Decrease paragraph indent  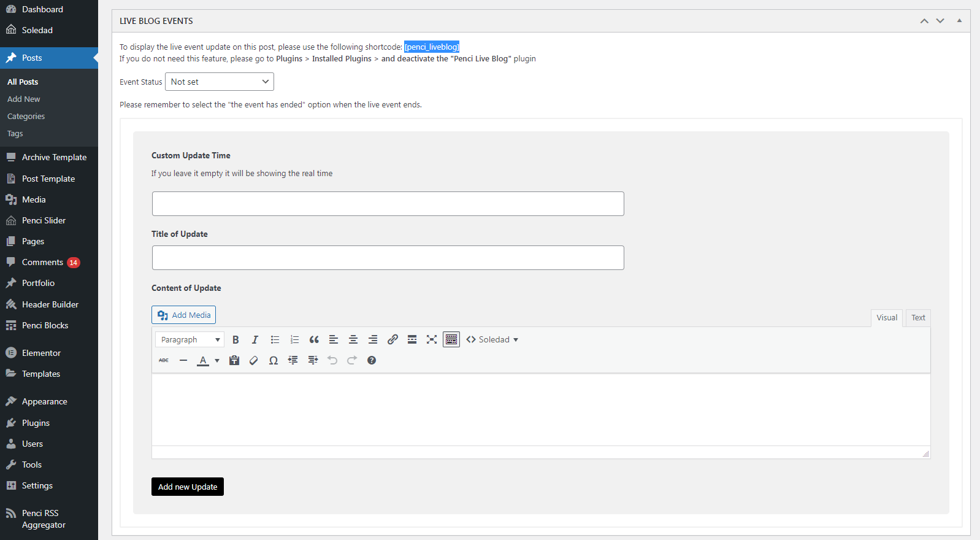click(x=293, y=360)
